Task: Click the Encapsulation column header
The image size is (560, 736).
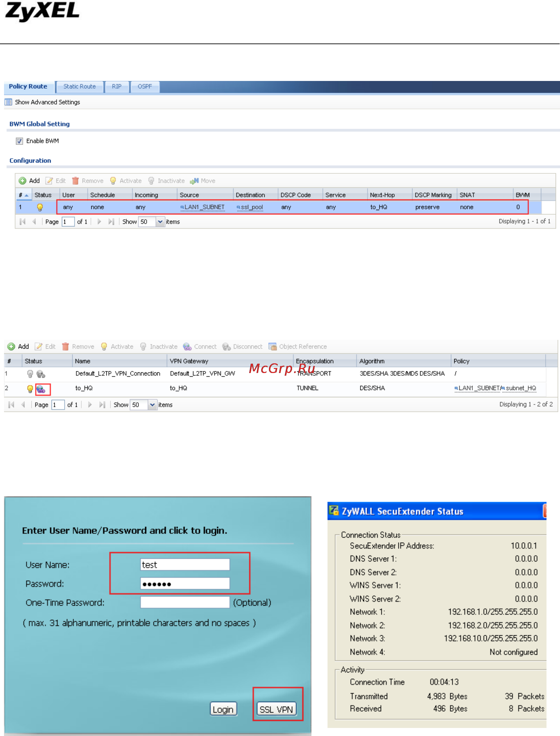Action: (x=325, y=361)
